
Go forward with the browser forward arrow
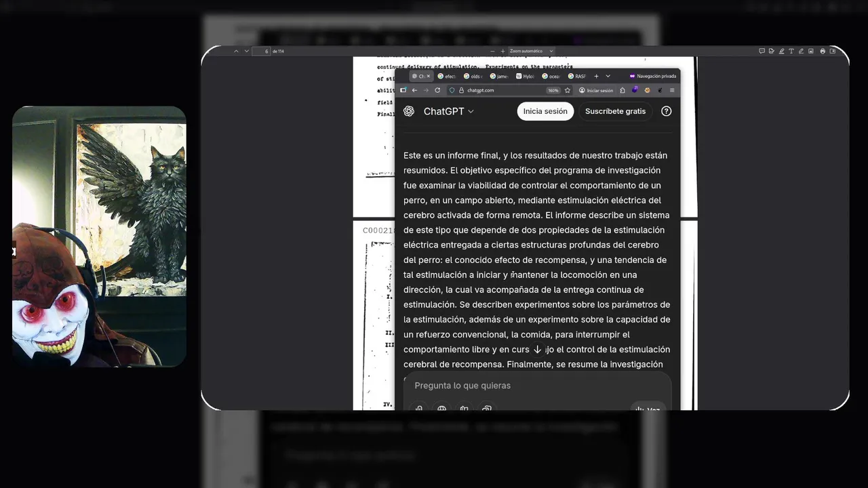coord(426,90)
